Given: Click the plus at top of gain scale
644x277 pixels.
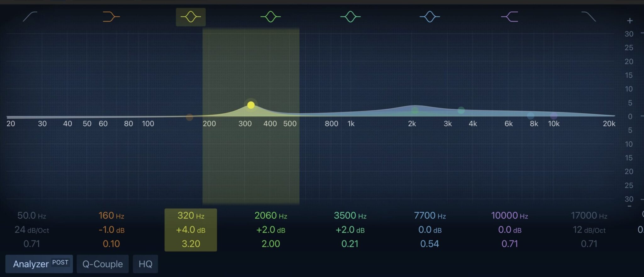Looking at the screenshot, I should point(630,21).
